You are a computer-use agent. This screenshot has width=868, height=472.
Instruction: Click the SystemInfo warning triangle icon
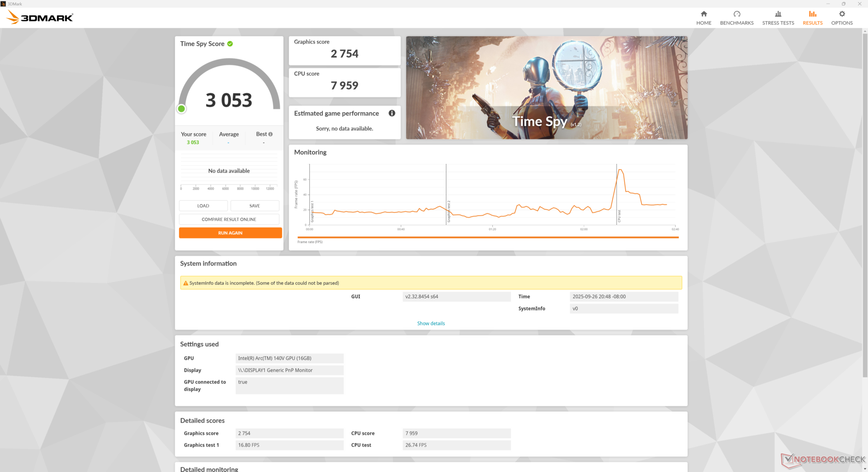185,283
